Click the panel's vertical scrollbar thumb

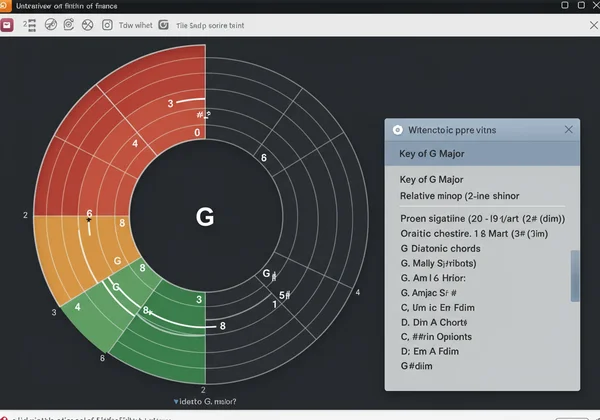point(575,276)
